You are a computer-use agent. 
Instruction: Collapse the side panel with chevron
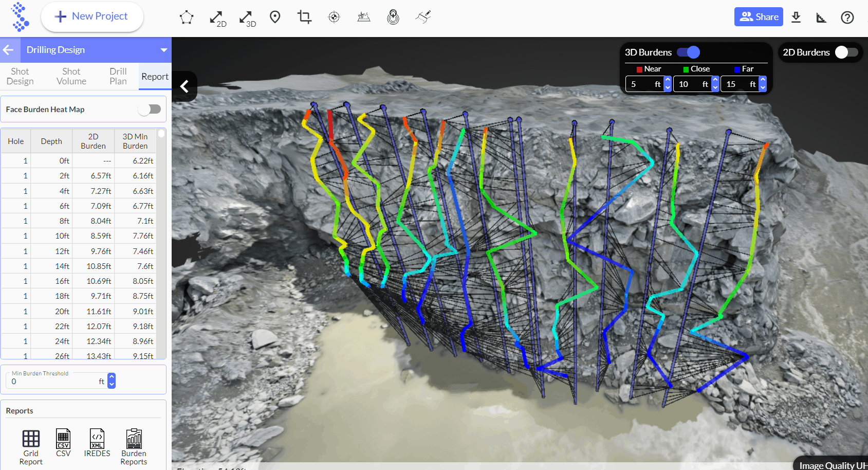(x=184, y=86)
